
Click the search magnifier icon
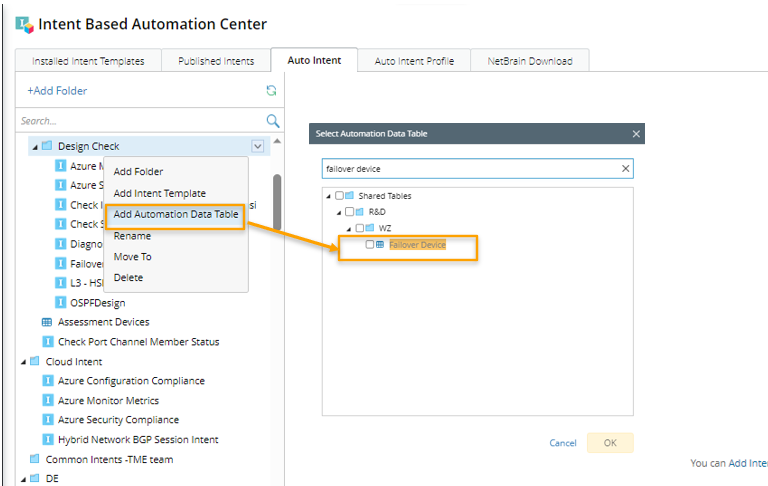tap(272, 121)
